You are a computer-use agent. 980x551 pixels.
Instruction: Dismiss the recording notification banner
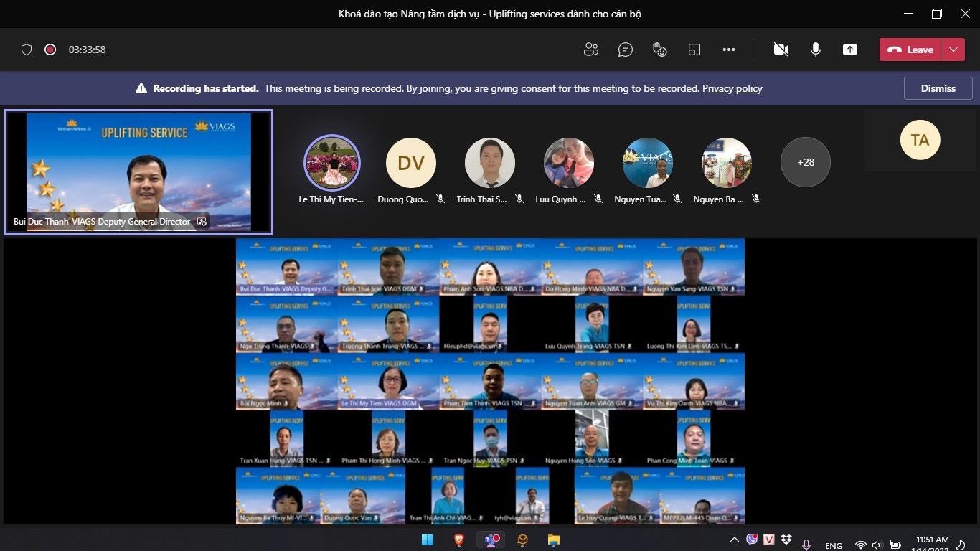pos(938,88)
